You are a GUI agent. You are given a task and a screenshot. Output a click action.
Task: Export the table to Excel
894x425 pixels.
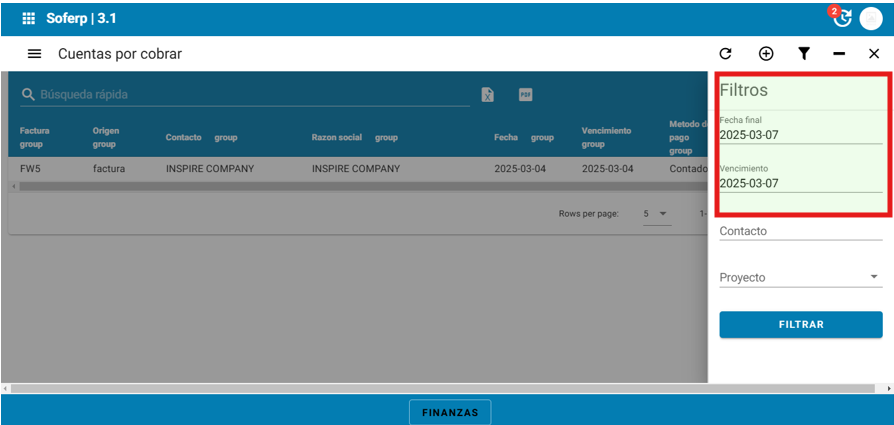click(487, 95)
